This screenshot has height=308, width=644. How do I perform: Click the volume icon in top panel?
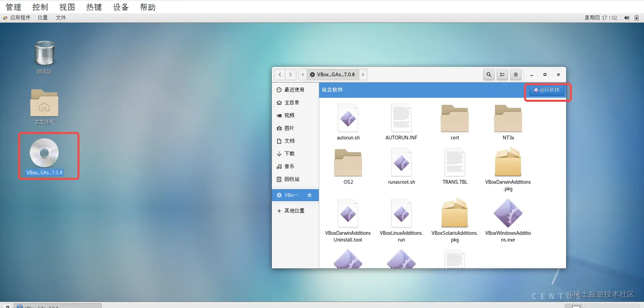click(627, 18)
